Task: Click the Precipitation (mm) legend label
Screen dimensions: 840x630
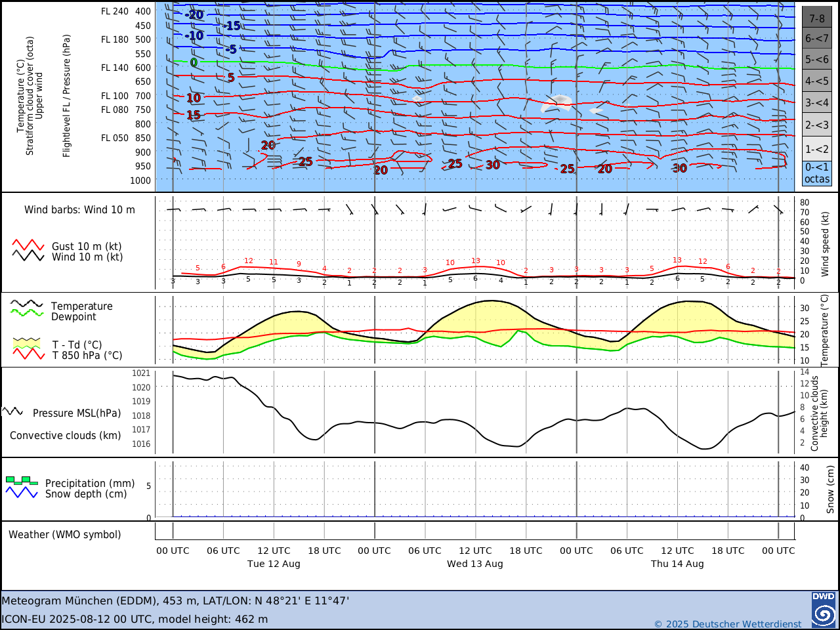Action: 90,483
